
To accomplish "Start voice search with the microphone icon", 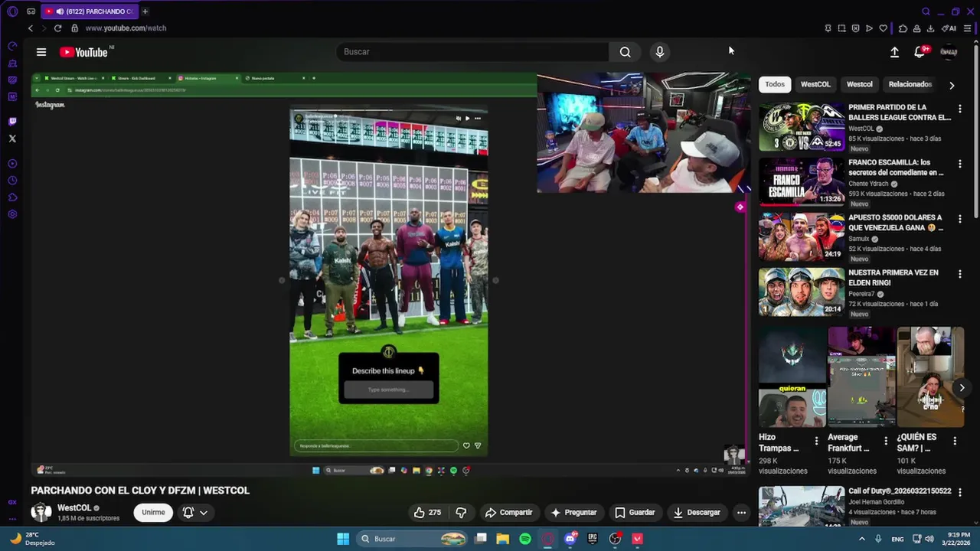I will click(660, 52).
